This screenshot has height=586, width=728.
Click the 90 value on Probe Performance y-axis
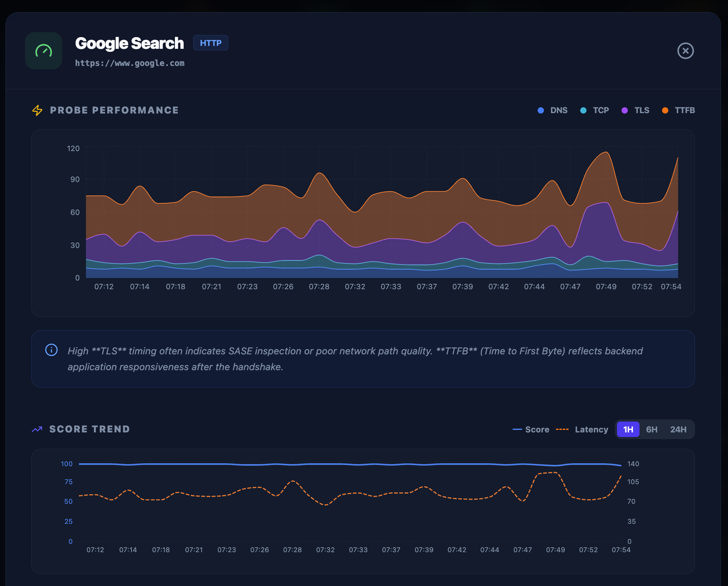pos(75,179)
